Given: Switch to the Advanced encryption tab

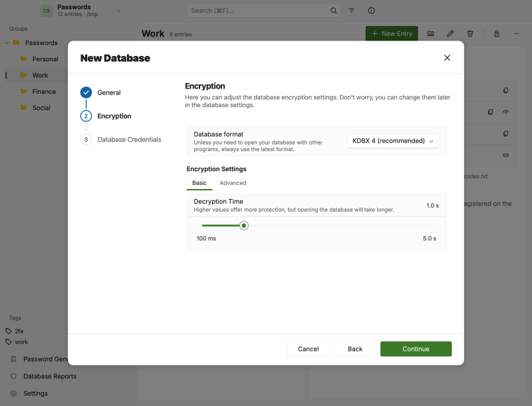Looking at the screenshot, I should tap(233, 183).
